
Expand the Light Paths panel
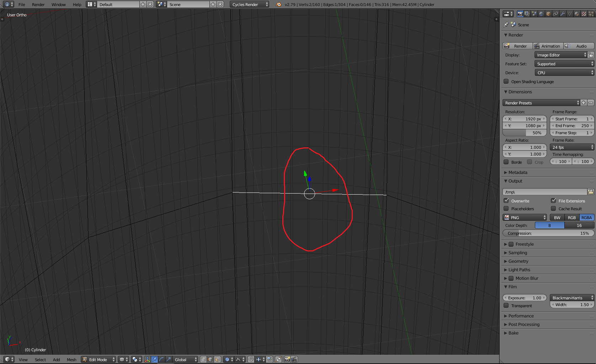point(519,270)
